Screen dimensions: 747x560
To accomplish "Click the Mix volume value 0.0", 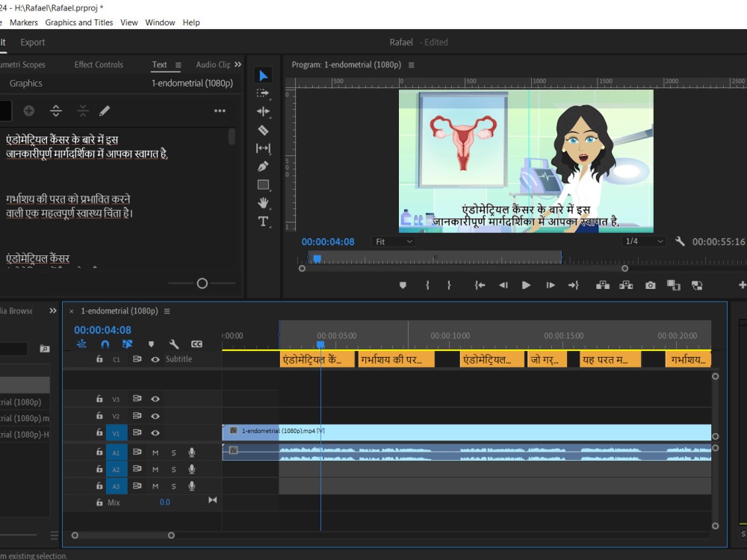I will [x=165, y=502].
